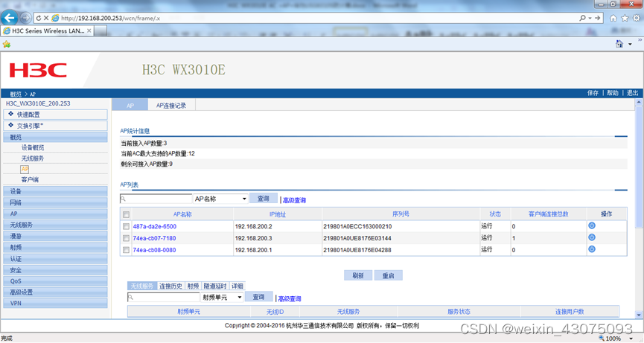Click the 查询 button beside AP名称
644x343 pixels.
point(264,198)
